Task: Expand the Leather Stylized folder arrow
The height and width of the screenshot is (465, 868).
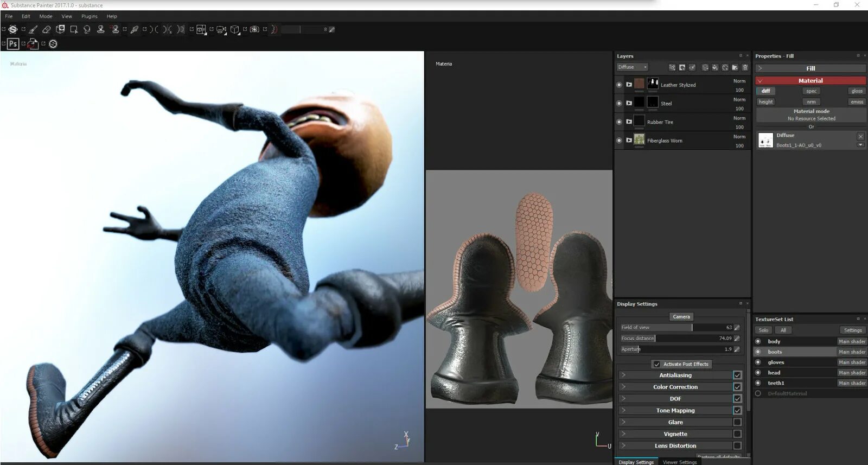Action: [x=629, y=85]
